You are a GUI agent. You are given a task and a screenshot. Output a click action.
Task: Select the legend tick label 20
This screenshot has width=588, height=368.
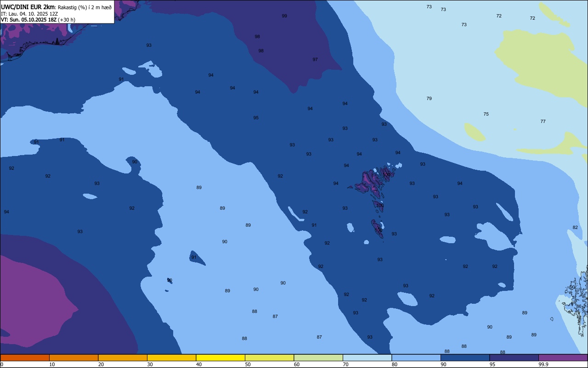101,364
